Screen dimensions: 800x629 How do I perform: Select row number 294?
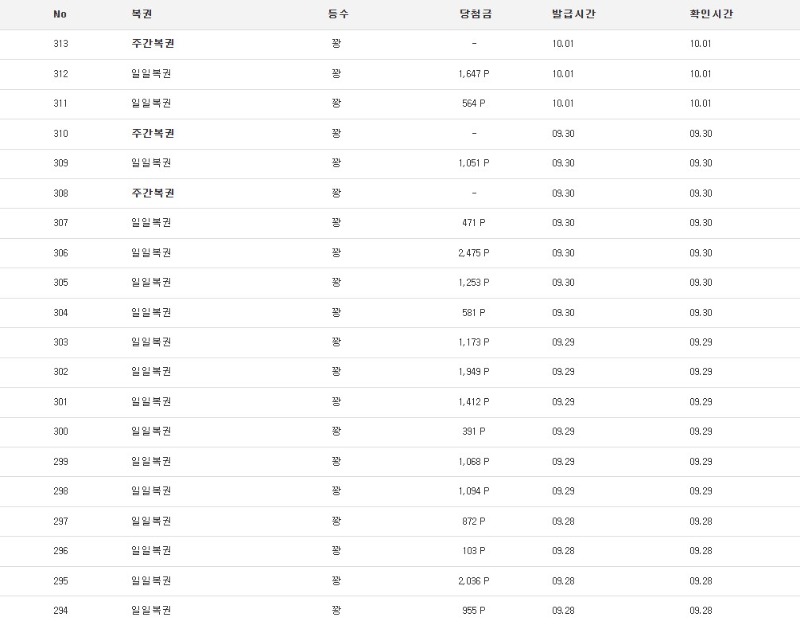pos(61,610)
